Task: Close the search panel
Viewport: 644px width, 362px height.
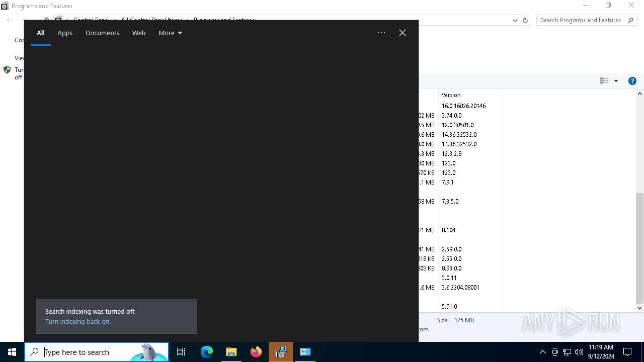Action: 403,33
